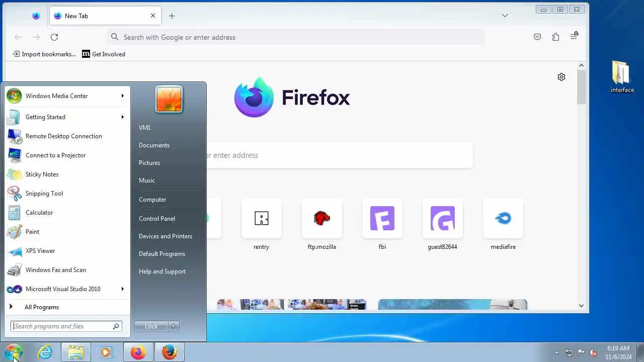
Task: Open XPS Viewer
Action: (x=67, y=251)
